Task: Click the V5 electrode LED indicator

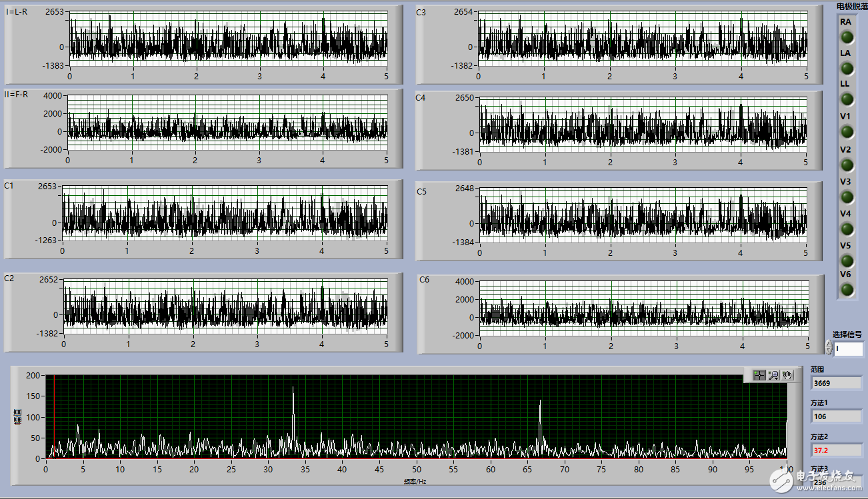Action: pyautogui.click(x=847, y=260)
